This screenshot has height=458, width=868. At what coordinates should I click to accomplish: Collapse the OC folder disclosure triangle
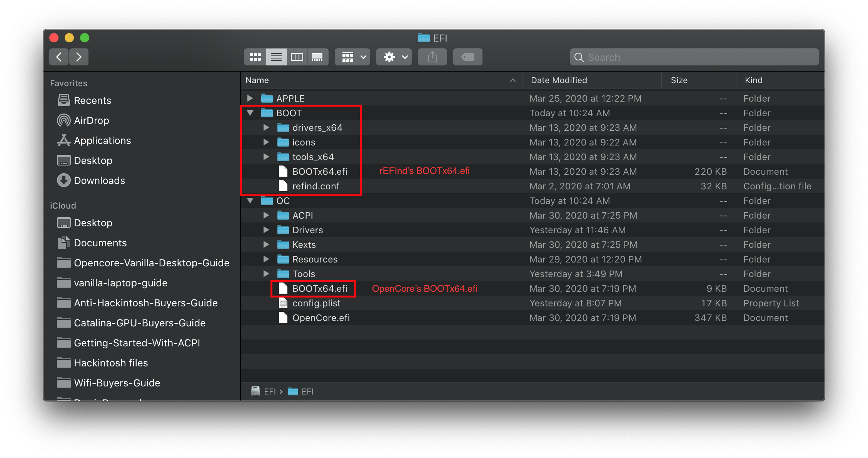click(250, 201)
